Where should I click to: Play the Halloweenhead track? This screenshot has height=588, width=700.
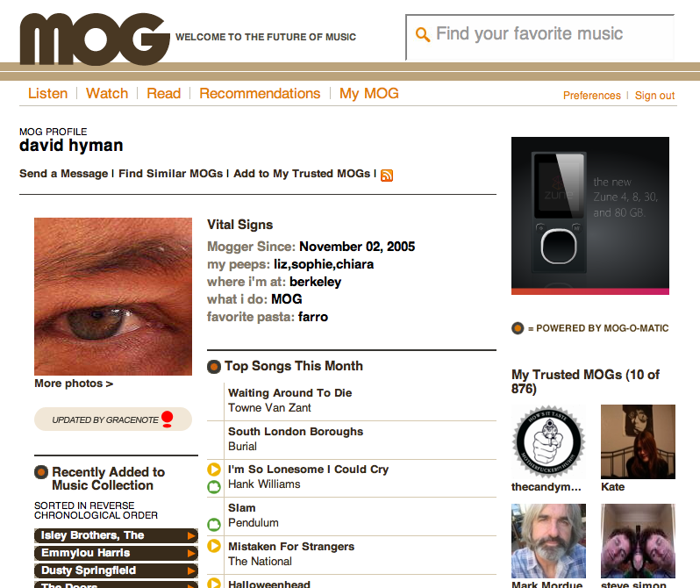(x=214, y=583)
